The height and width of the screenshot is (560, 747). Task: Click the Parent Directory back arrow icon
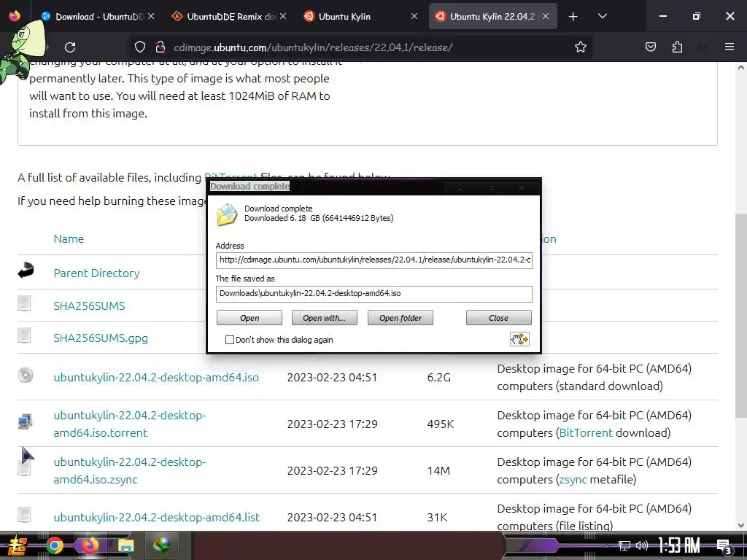pyautogui.click(x=26, y=270)
